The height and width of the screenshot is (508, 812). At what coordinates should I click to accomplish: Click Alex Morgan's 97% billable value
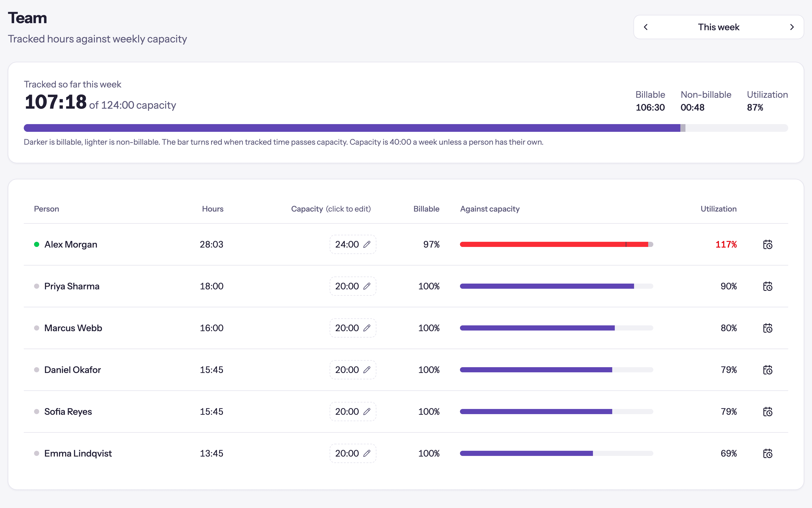click(x=431, y=244)
